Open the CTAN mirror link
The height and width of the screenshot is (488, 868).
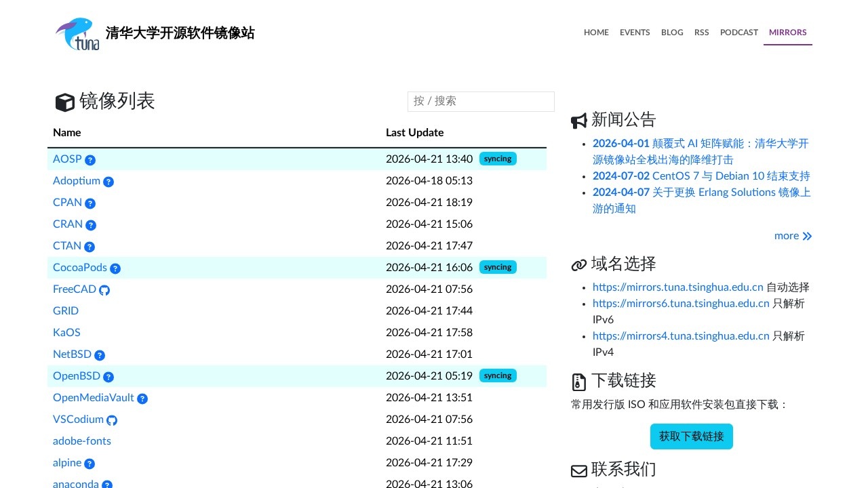[x=66, y=246]
